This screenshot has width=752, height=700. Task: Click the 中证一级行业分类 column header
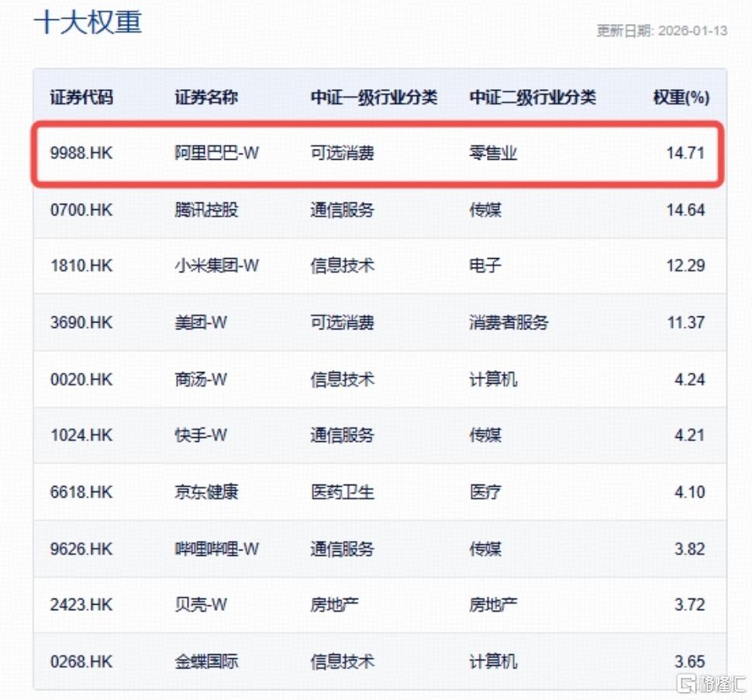pos(374,98)
